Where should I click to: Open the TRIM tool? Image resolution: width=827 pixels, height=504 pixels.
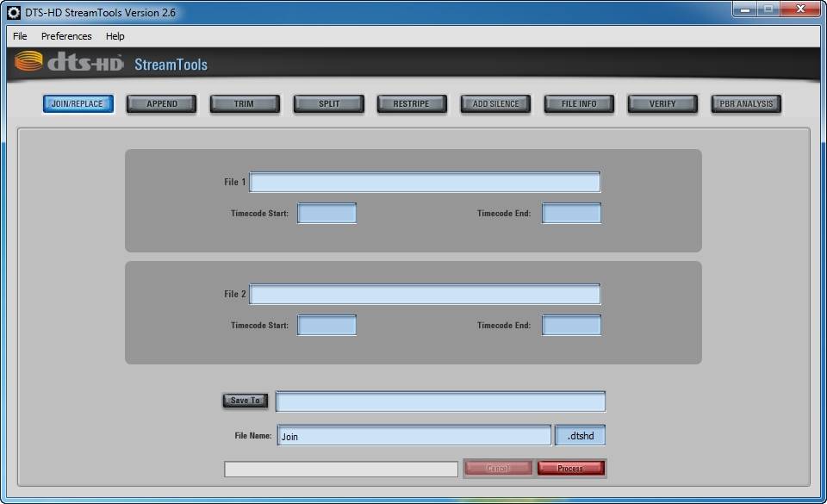pos(244,104)
